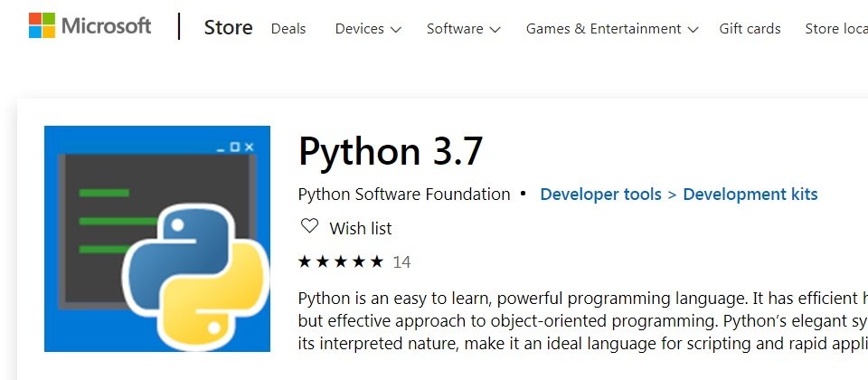868x380 pixels.
Task: Open the Store home link
Action: click(x=228, y=28)
